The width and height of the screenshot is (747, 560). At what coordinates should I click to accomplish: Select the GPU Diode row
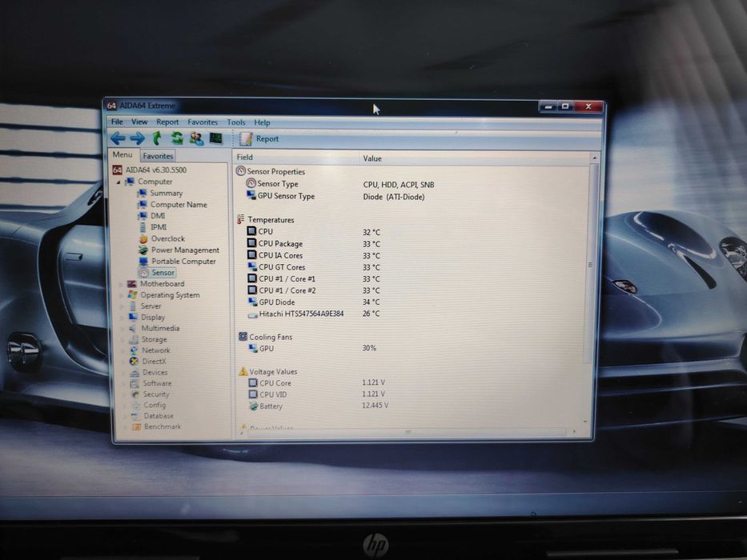(x=314, y=302)
